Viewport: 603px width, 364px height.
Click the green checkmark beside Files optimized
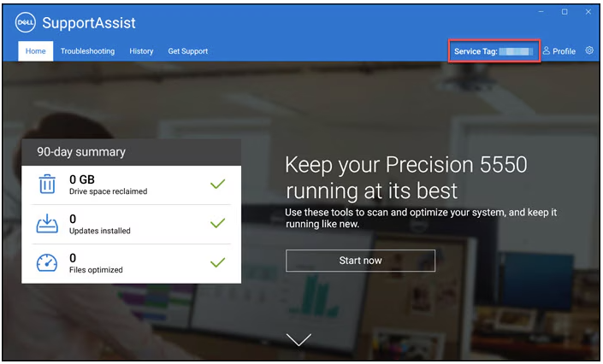tap(217, 262)
